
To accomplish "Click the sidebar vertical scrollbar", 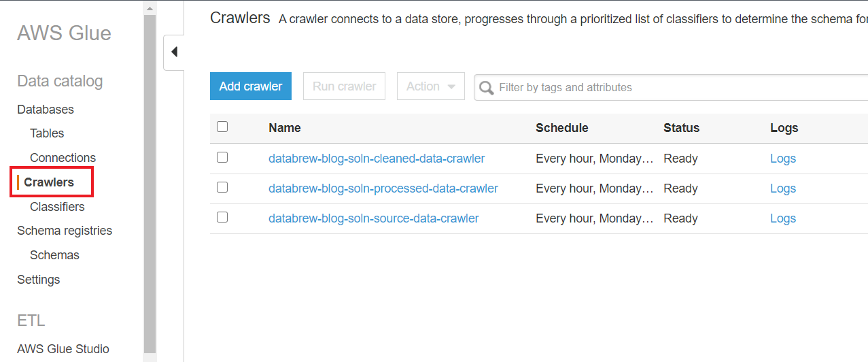I will click(x=150, y=184).
